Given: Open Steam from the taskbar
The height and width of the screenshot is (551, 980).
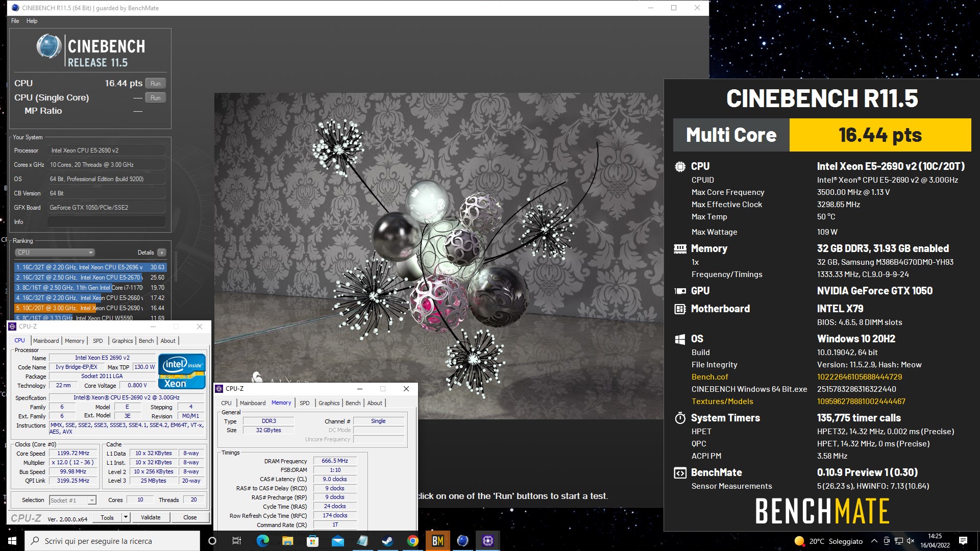Looking at the screenshot, I should (x=387, y=541).
